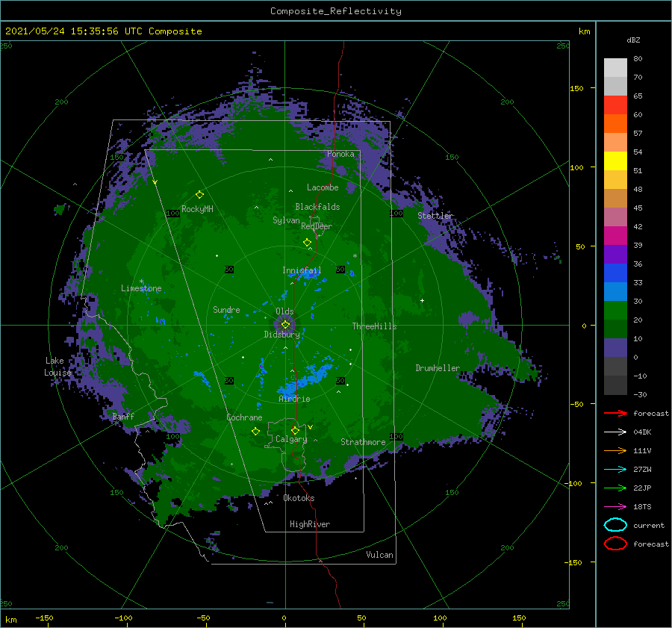Click the Innisfail city label

302,270
